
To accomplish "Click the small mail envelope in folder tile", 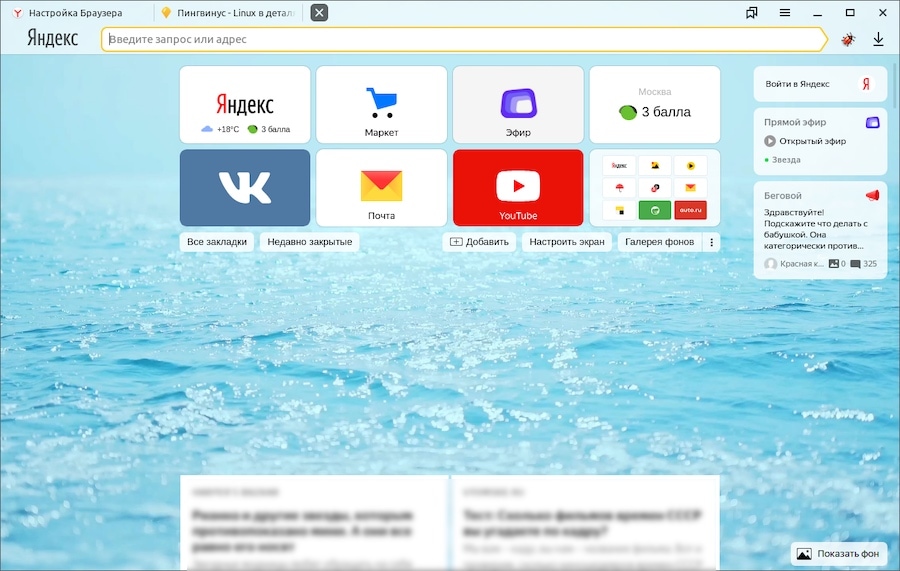I will click(x=690, y=188).
